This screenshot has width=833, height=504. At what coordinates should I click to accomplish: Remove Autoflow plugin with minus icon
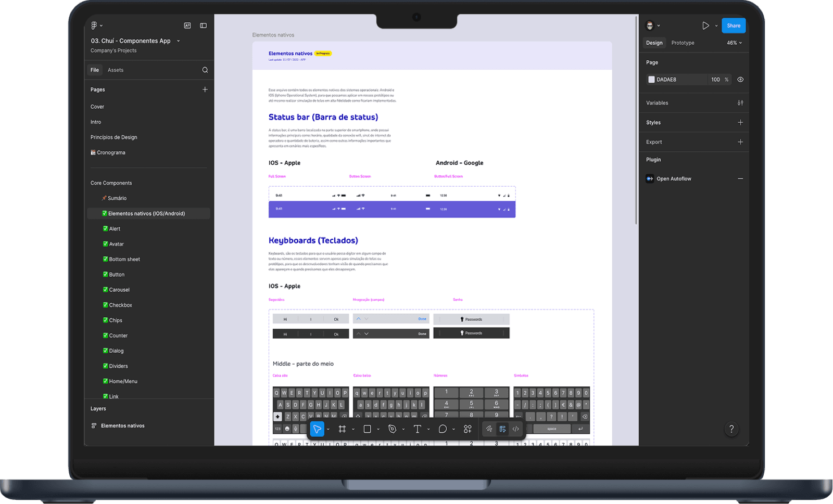tap(740, 178)
